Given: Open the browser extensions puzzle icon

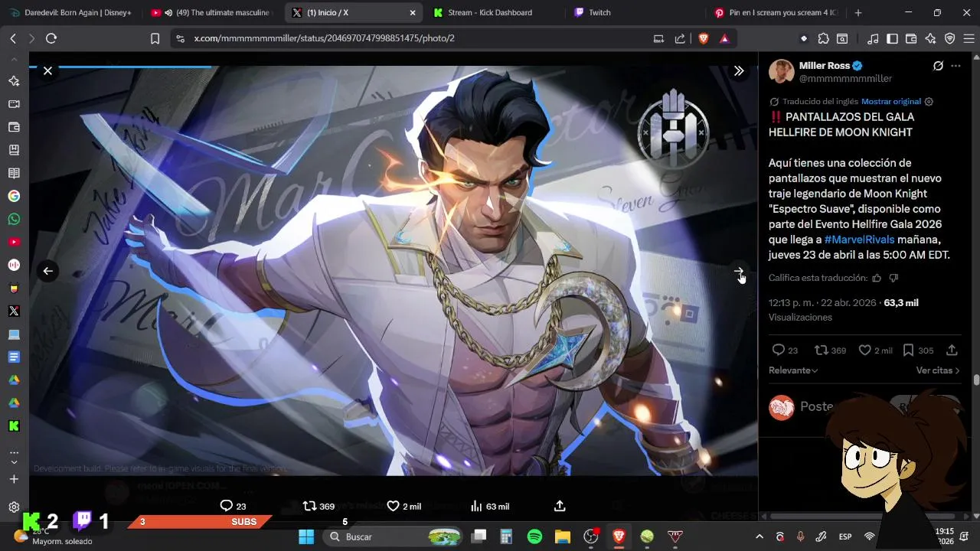Looking at the screenshot, I should 823,38.
